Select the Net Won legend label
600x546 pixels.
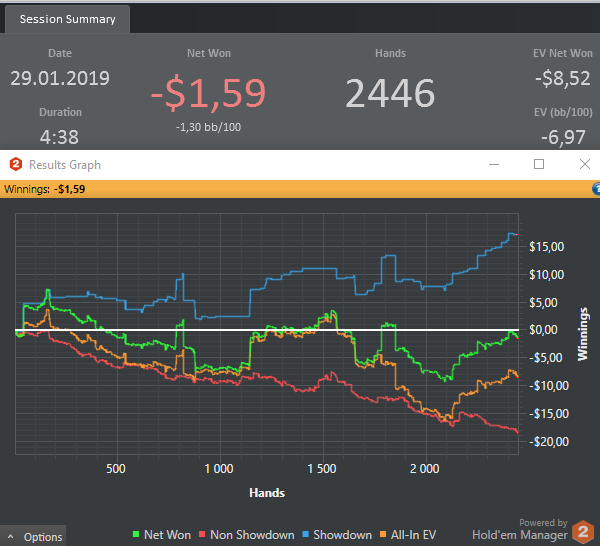(167, 535)
